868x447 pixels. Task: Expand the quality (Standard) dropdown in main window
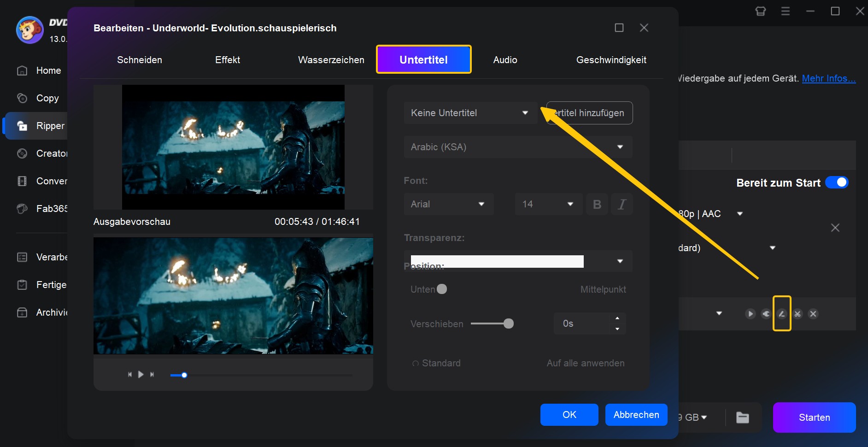[x=773, y=248]
